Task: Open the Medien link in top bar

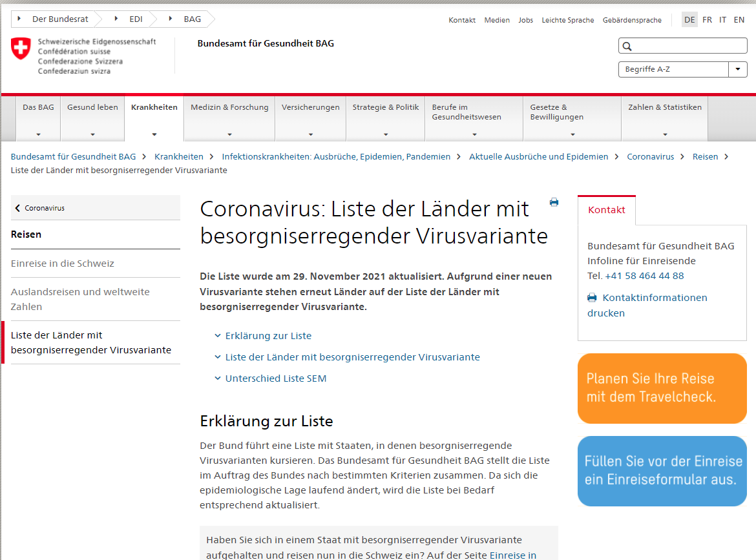Action: (497, 20)
